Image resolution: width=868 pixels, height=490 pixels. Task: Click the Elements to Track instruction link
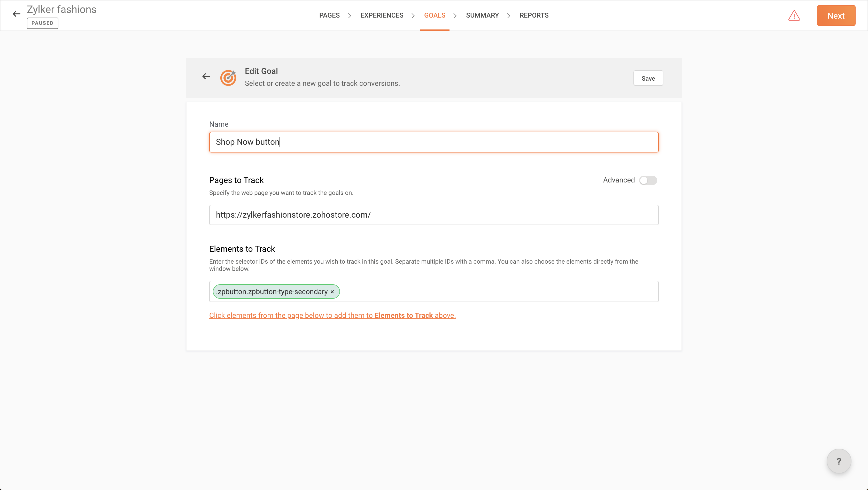332,316
